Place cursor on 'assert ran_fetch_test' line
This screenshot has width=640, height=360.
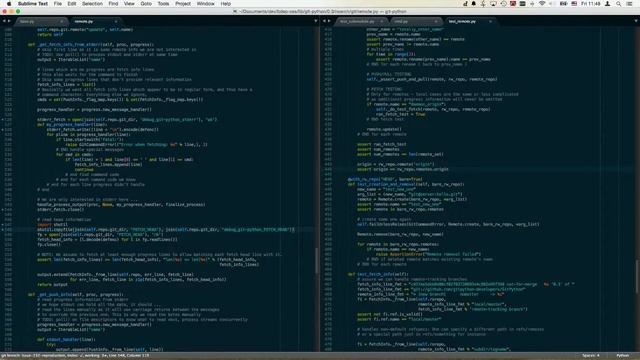click(x=381, y=144)
